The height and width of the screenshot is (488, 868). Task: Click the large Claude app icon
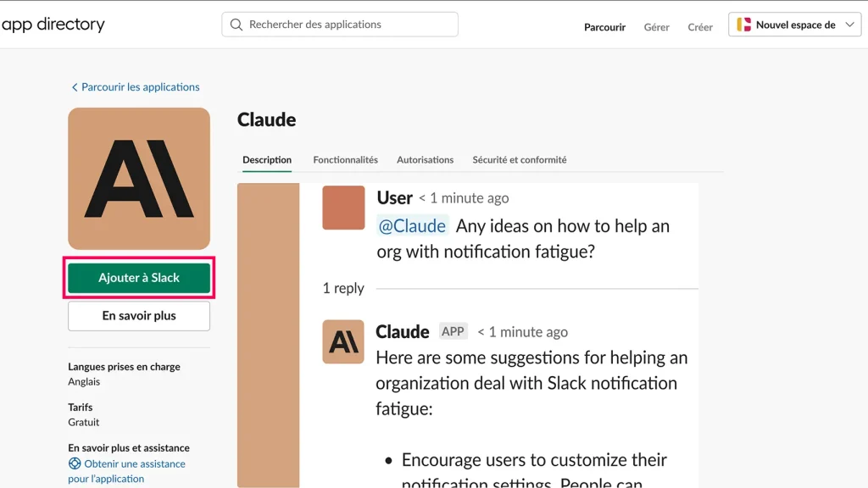coord(138,178)
